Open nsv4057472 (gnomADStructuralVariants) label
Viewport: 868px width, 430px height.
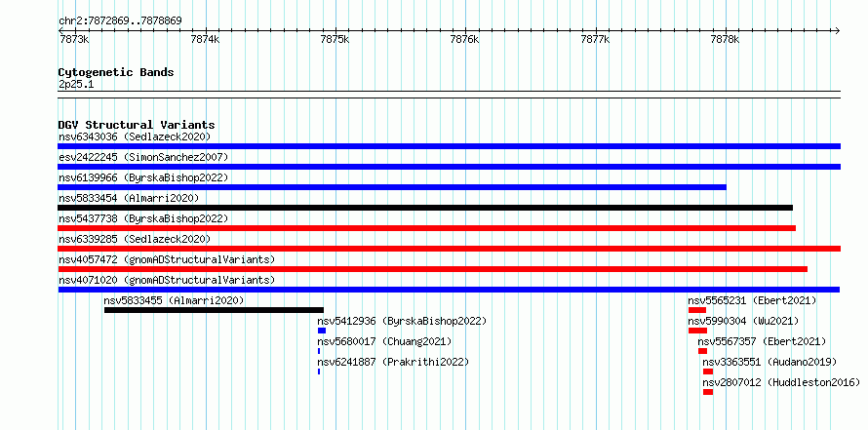point(167,259)
